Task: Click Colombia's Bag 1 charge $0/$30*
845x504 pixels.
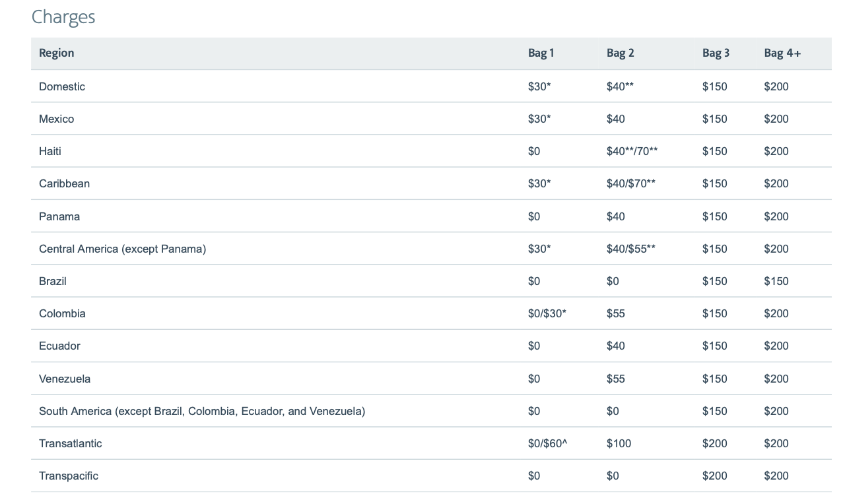Action: [547, 313]
